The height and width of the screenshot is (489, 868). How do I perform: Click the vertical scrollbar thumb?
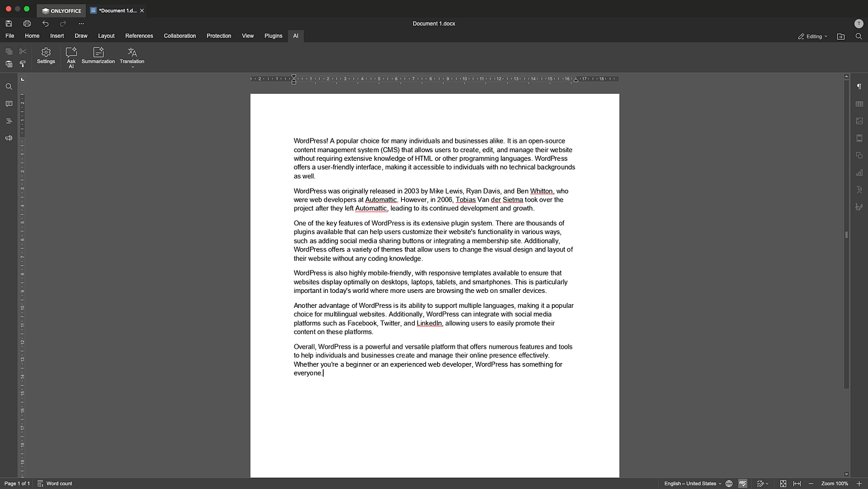click(846, 235)
